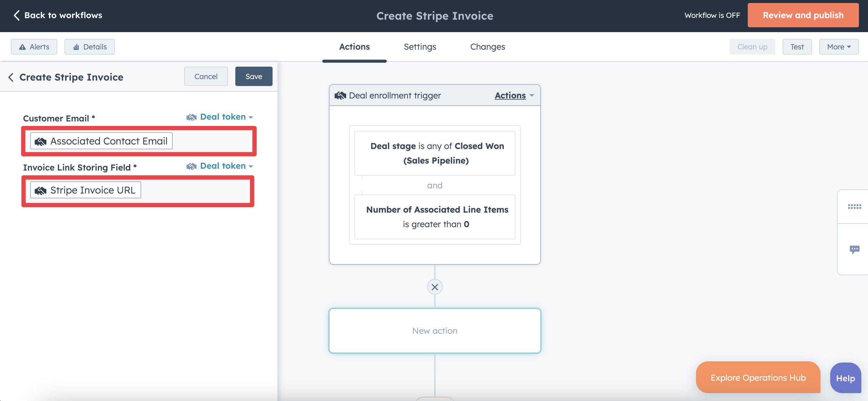Viewport: 868px width, 401px height.
Task: Click the Details bar chart icon
Action: click(77, 47)
